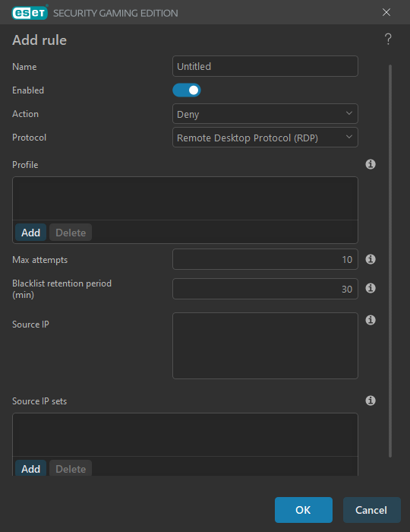Click Delete under Source IP sets list
Viewport: 410px width, 532px height.
pyautogui.click(x=71, y=469)
